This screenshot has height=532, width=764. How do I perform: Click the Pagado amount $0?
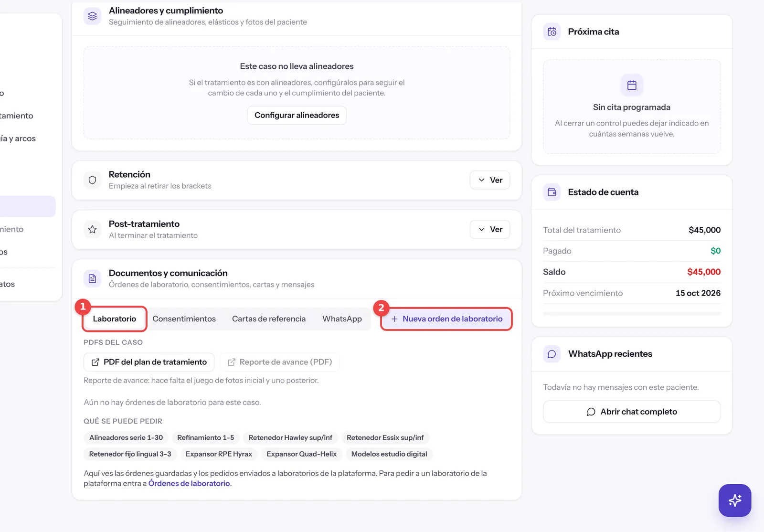tap(715, 251)
